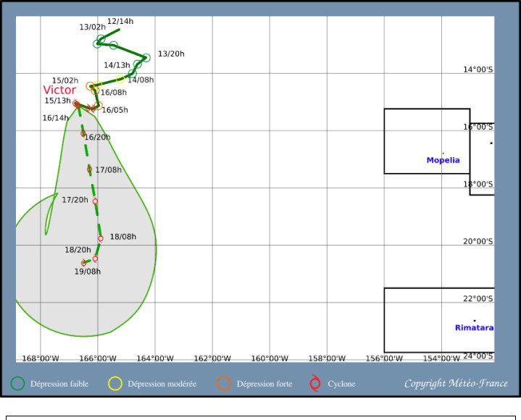Click the 18/20h forecast label
The height and width of the screenshot is (420, 521).
point(78,250)
